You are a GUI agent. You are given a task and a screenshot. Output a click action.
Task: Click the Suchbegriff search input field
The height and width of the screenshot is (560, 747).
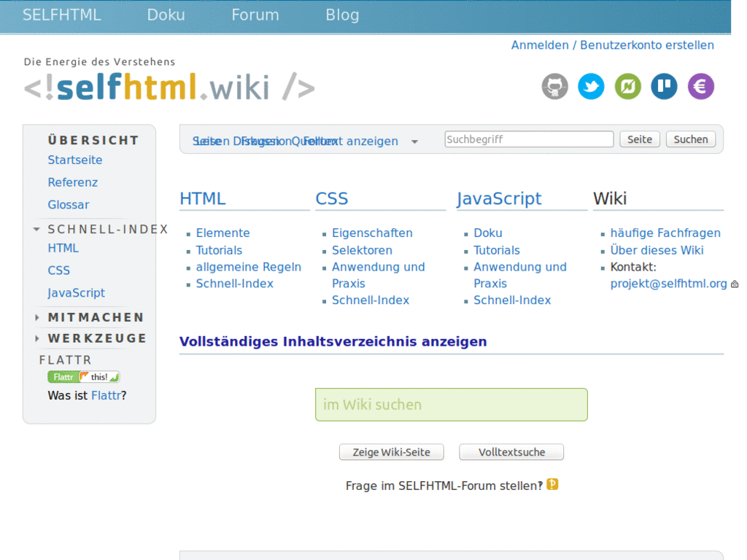pos(528,139)
